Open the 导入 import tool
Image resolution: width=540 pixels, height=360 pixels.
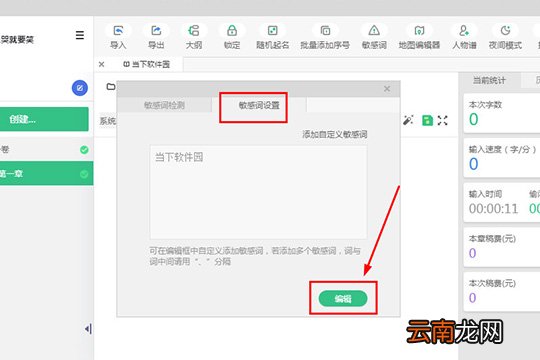point(118,37)
